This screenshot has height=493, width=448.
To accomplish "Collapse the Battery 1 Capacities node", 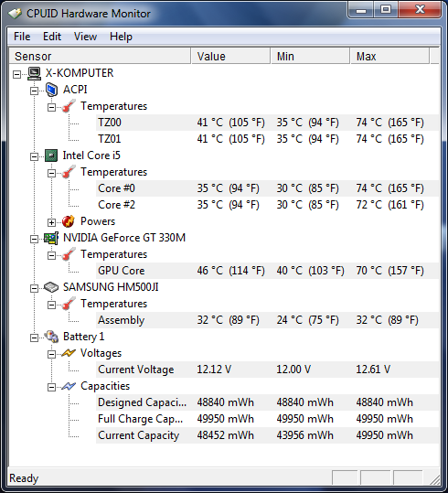I will pyautogui.click(x=51, y=388).
